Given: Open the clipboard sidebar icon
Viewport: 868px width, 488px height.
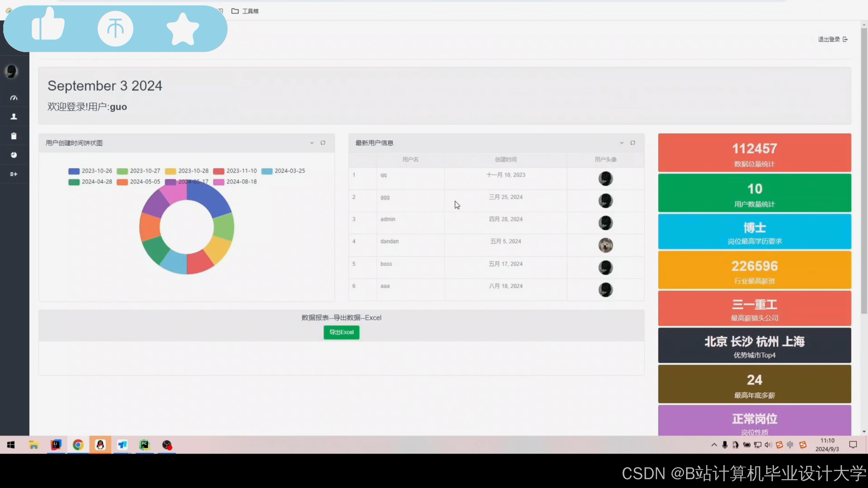Looking at the screenshot, I should point(14,136).
